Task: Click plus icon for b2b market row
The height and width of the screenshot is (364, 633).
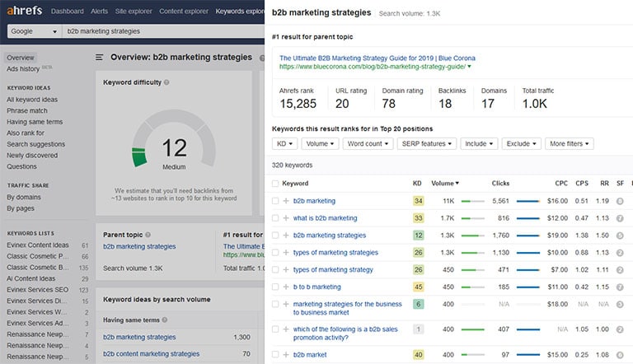Action: [x=286, y=355]
